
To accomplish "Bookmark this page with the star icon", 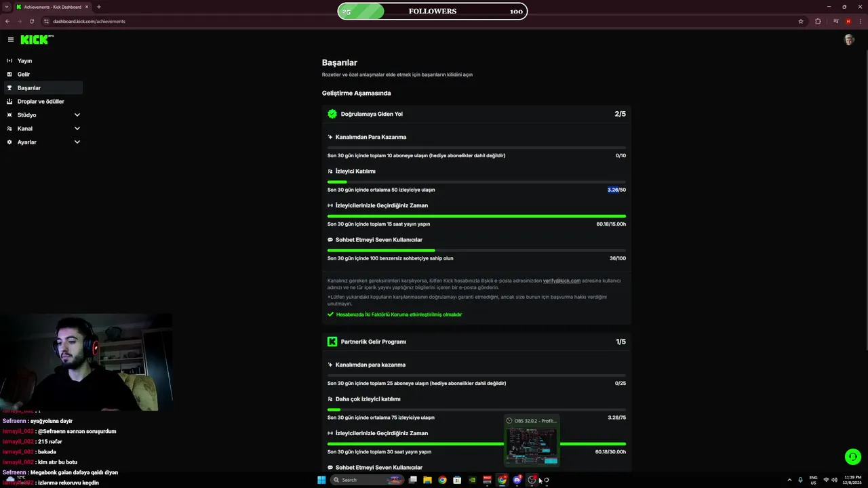I will tap(801, 21).
